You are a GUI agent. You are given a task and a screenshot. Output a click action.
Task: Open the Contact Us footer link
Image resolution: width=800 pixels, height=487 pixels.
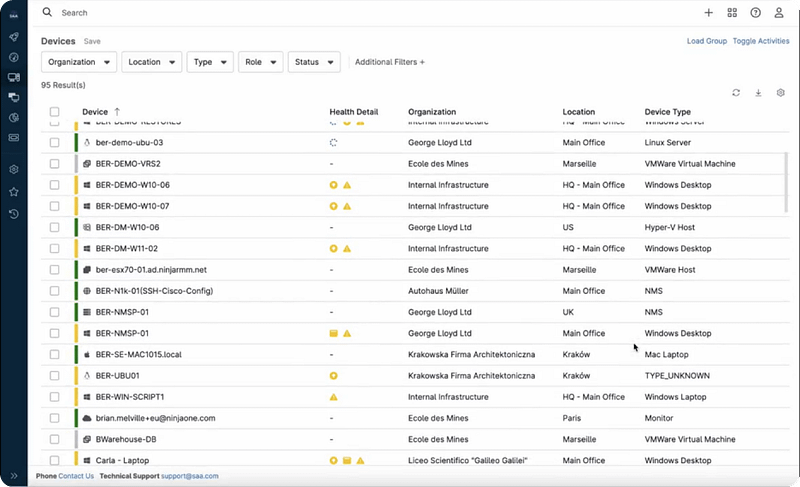tap(76, 476)
